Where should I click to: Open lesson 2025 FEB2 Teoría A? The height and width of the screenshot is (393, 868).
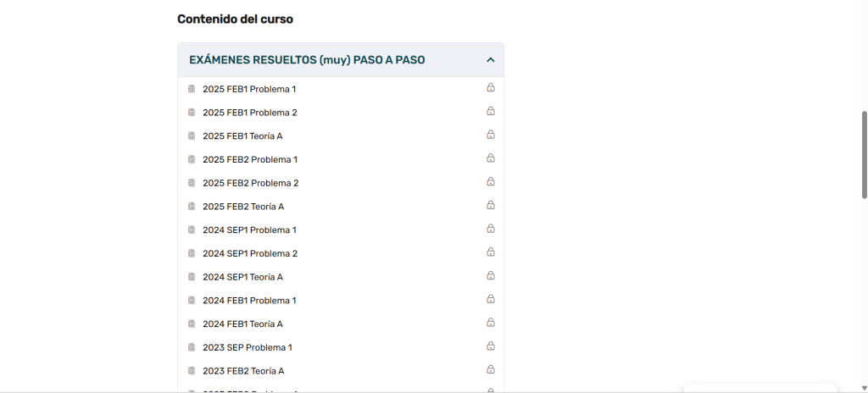[243, 207]
